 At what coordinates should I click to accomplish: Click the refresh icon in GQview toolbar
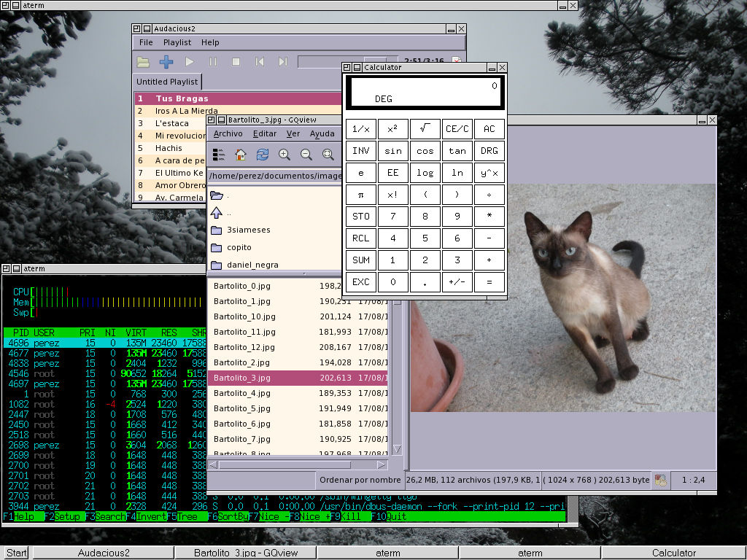pyautogui.click(x=263, y=155)
